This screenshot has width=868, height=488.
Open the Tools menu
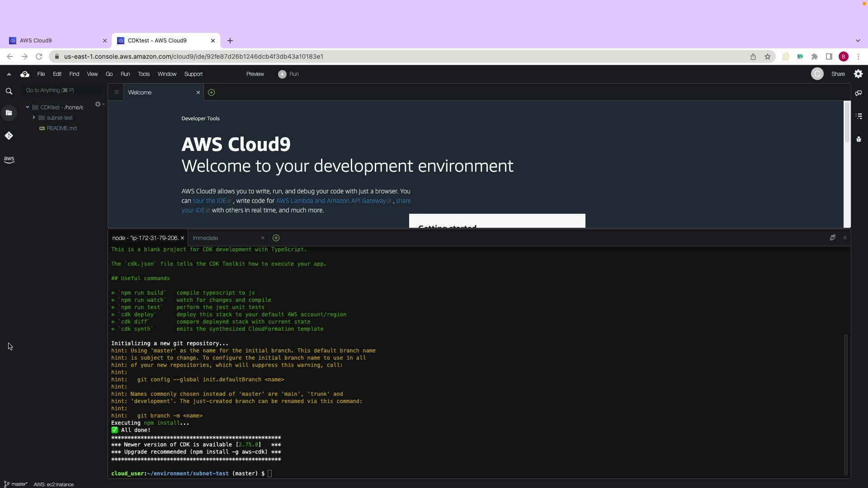coord(143,74)
